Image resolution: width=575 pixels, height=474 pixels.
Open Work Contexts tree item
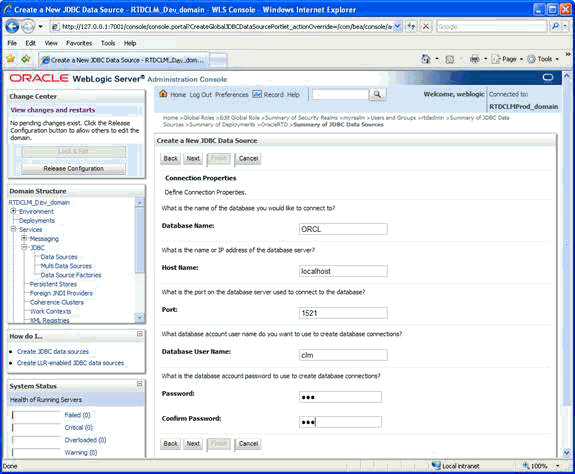click(50, 312)
